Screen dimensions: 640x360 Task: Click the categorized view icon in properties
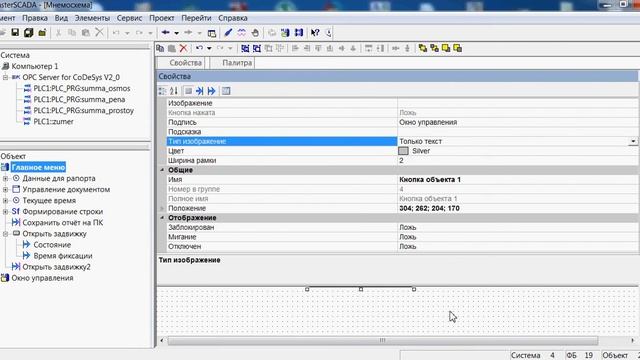pyautogui.click(x=162, y=91)
